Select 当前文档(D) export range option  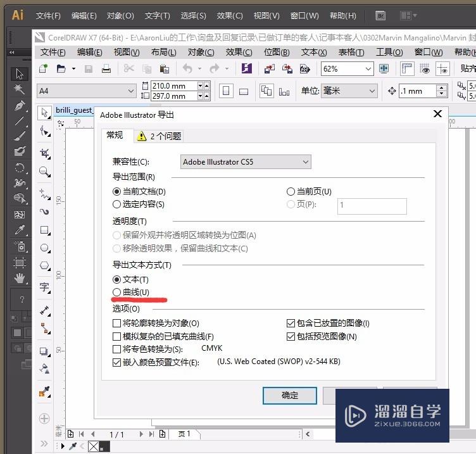(139, 192)
